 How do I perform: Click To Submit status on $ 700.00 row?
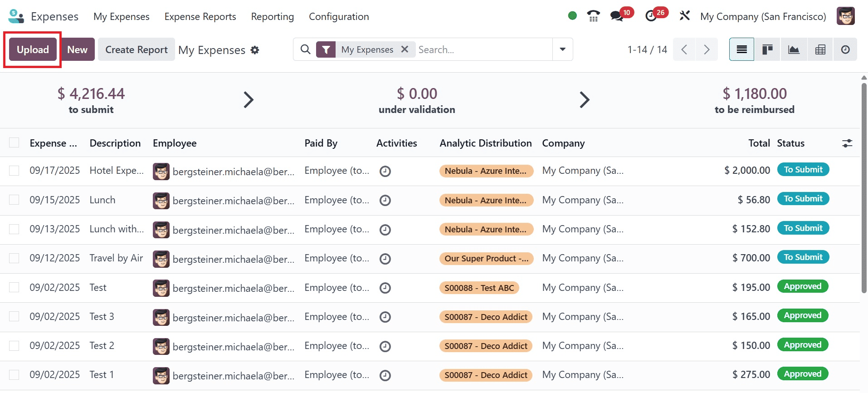coord(803,257)
